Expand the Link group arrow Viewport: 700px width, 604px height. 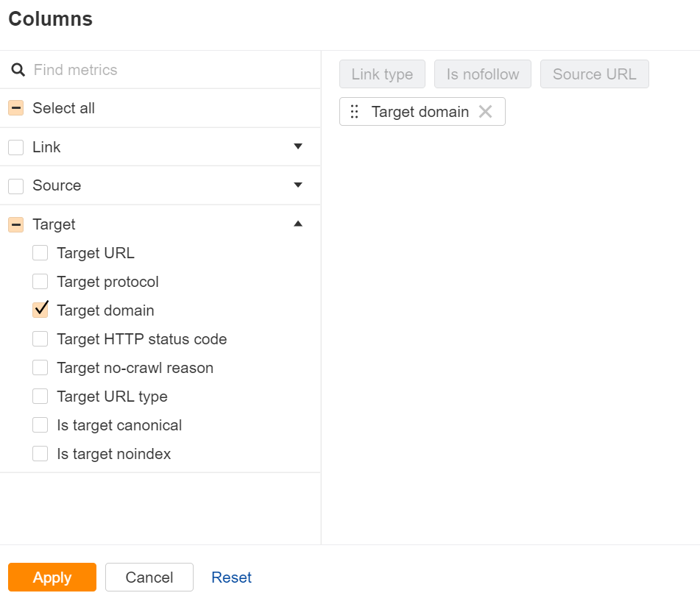(x=298, y=146)
